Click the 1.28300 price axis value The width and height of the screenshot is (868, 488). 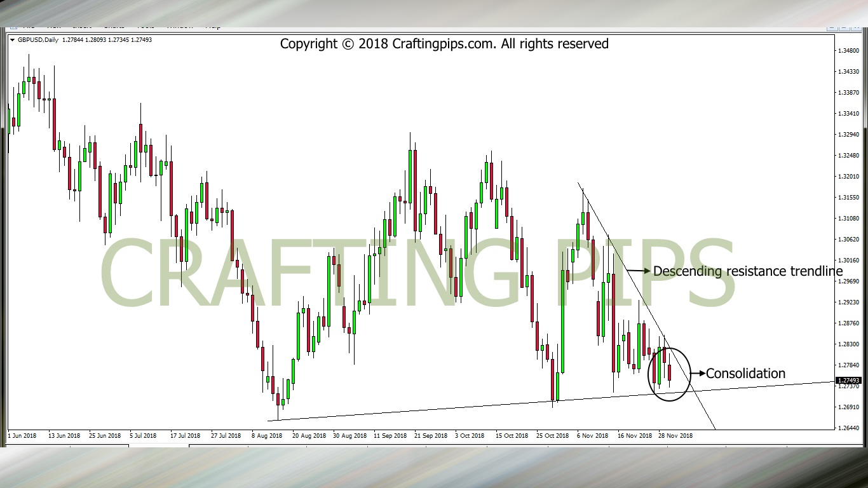point(849,344)
